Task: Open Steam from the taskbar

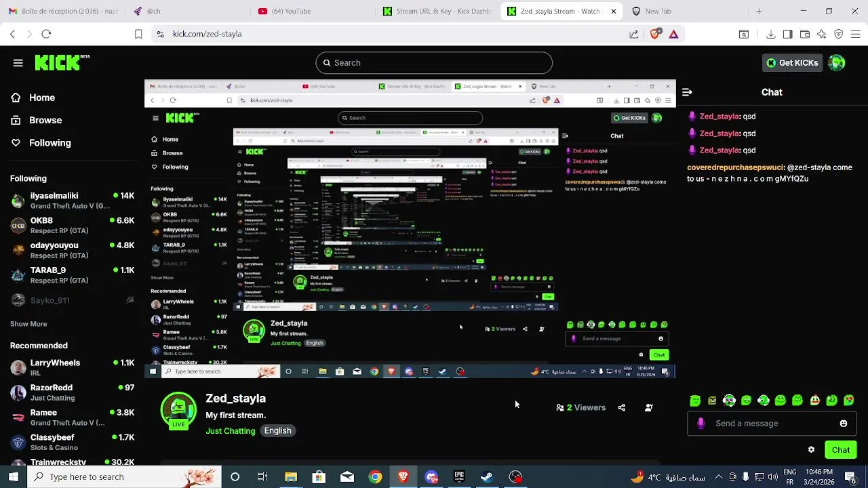Action: click(487, 477)
